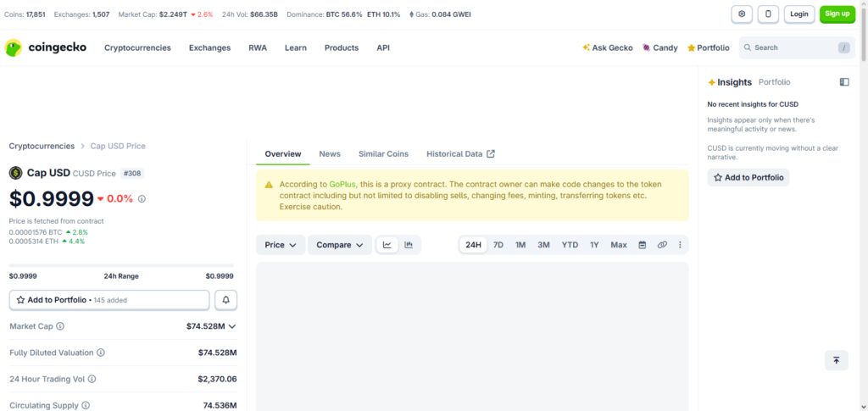Open settings gear in top bar

point(742,14)
